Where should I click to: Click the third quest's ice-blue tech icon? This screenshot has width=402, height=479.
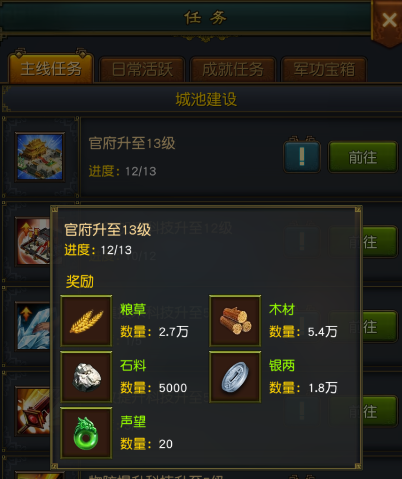click(x=33, y=326)
